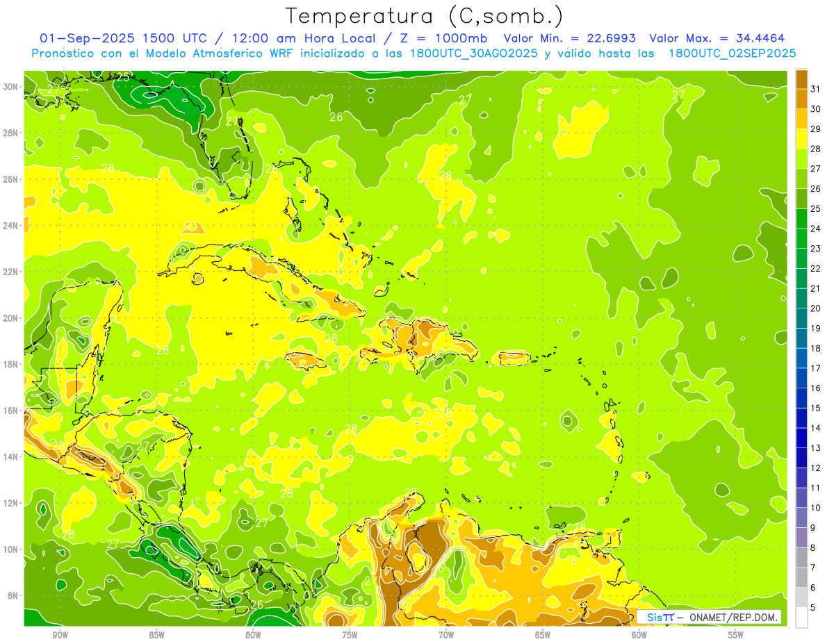Click the "8N" latitude axis label
The height and width of the screenshot is (644, 834).
[13, 595]
